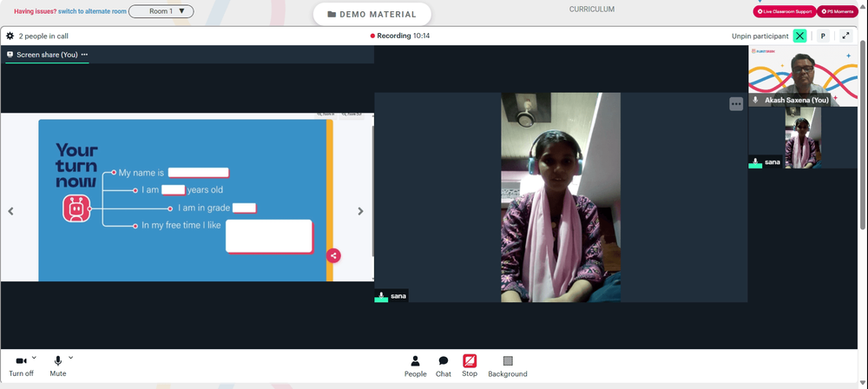Click the robot icon on slide

76,209
